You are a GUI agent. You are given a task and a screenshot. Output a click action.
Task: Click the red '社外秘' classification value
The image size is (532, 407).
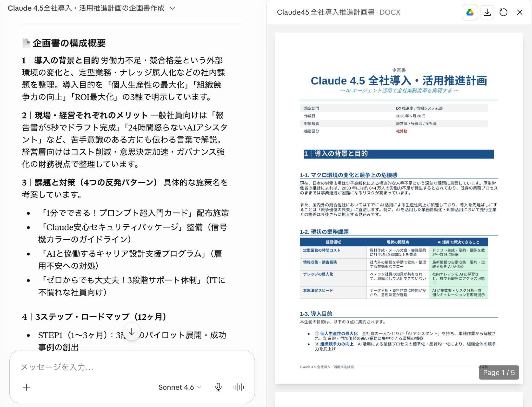(401, 131)
